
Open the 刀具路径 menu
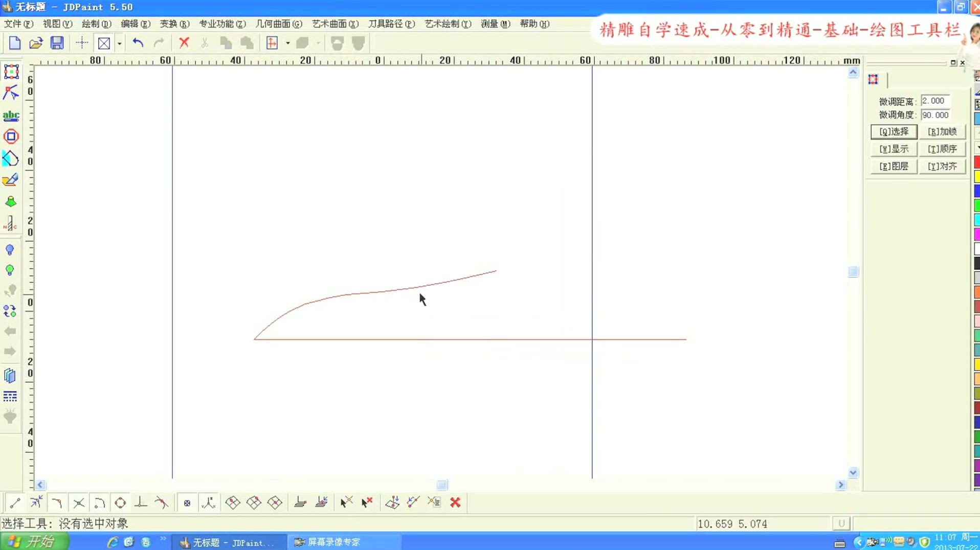tap(391, 24)
